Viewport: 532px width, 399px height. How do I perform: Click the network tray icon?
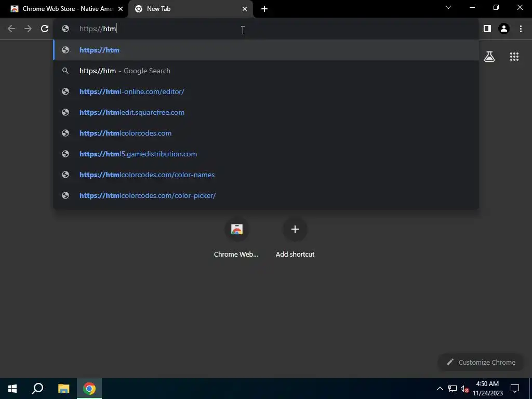[x=453, y=389]
